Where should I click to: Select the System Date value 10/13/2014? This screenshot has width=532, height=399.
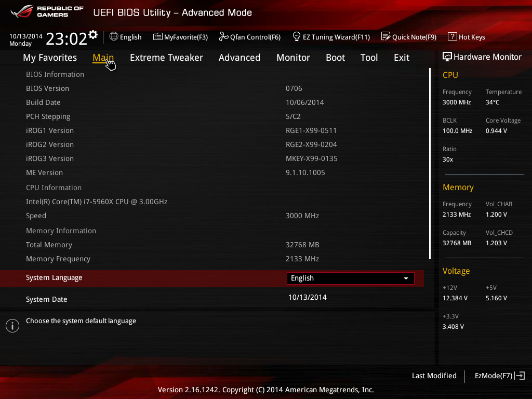308,297
